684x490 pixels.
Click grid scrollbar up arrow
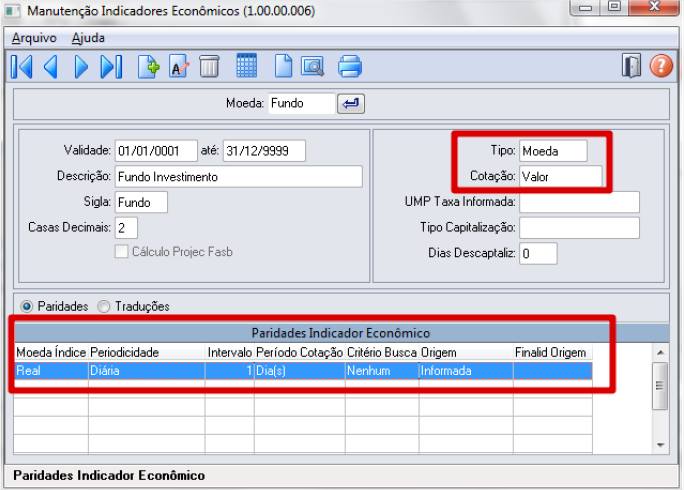point(660,353)
